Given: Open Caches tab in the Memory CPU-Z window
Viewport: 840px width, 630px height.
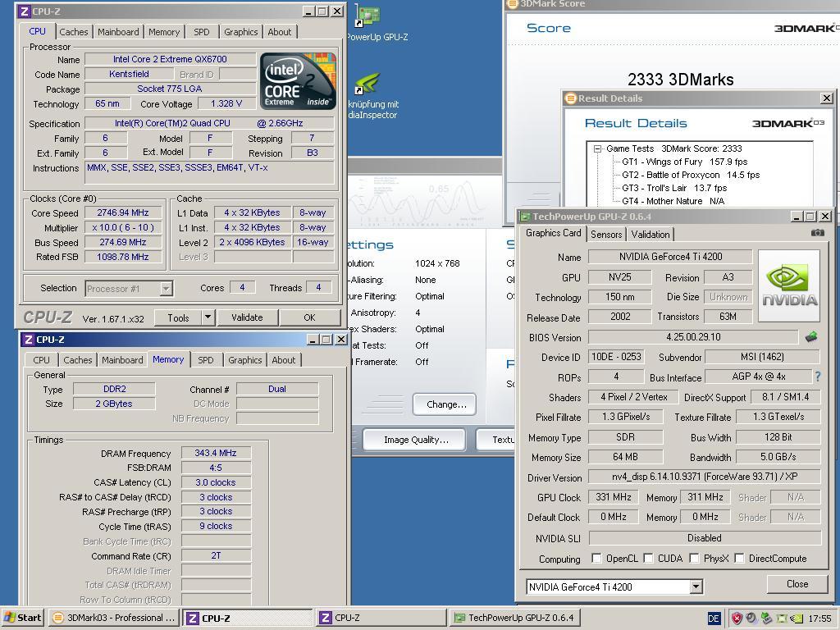Looking at the screenshot, I should (78, 360).
